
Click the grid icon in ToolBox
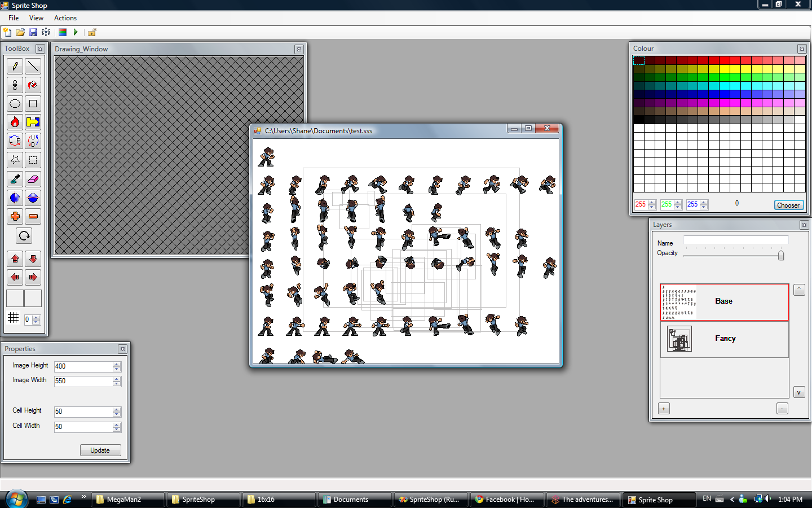click(x=14, y=318)
